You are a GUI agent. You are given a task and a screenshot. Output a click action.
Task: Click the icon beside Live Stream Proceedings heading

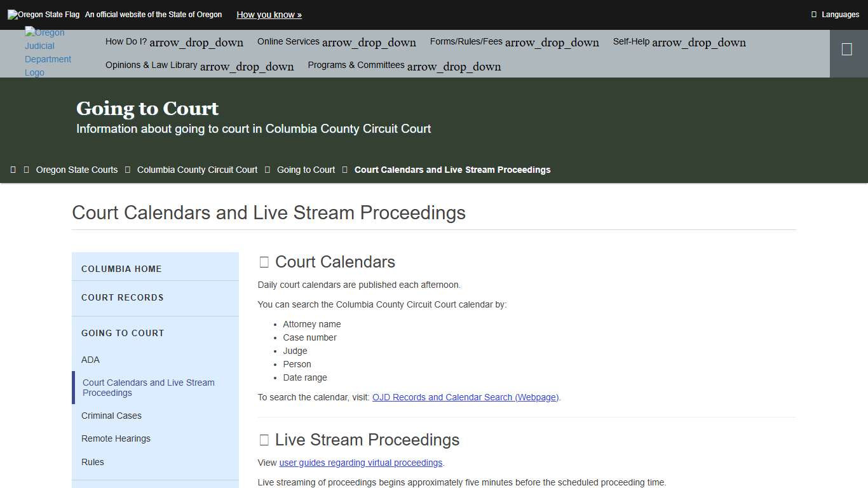(263, 439)
